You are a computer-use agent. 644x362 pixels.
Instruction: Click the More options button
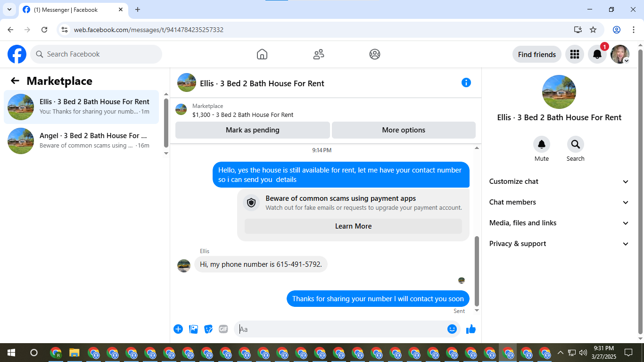[x=404, y=130]
